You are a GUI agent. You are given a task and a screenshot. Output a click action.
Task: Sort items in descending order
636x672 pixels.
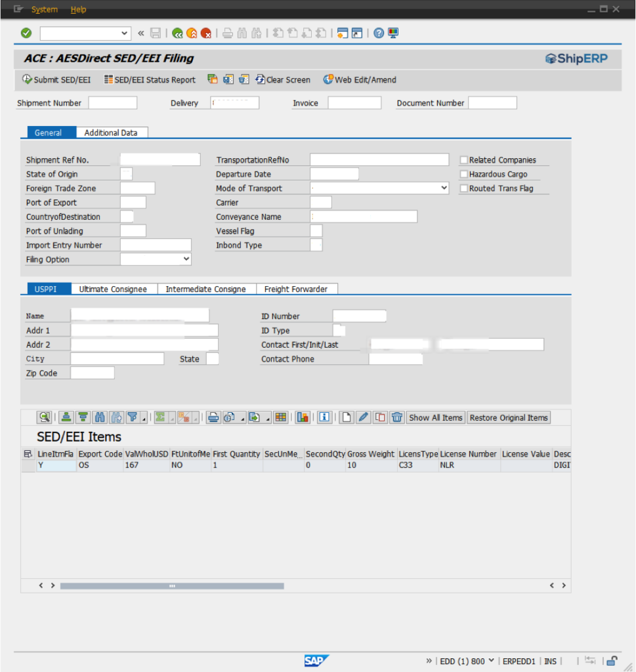point(83,417)
